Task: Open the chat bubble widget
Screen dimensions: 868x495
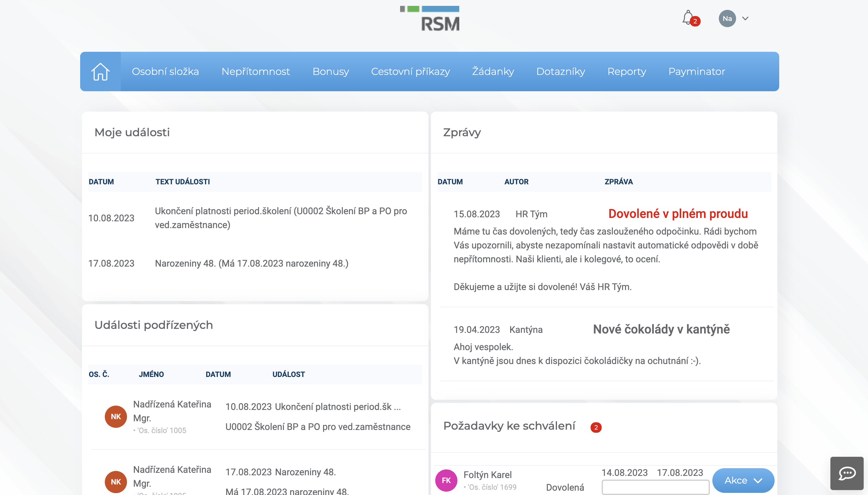Action: tap(847, 473)
